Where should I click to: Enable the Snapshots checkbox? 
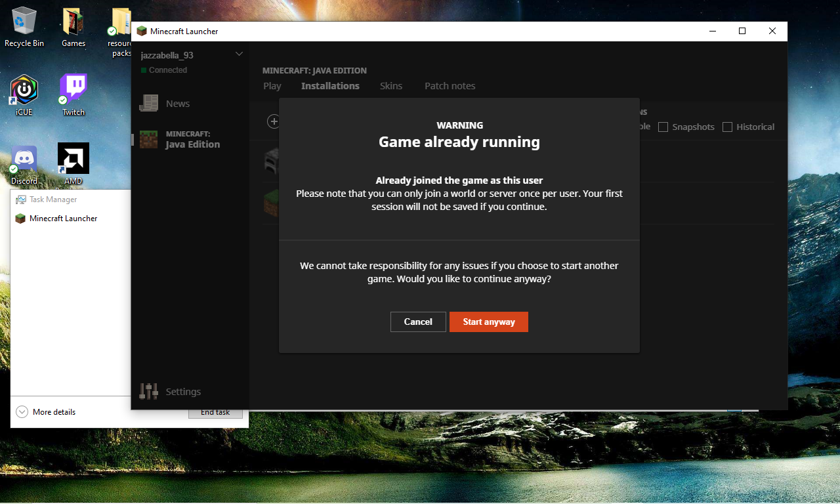(x=663, y=127)
